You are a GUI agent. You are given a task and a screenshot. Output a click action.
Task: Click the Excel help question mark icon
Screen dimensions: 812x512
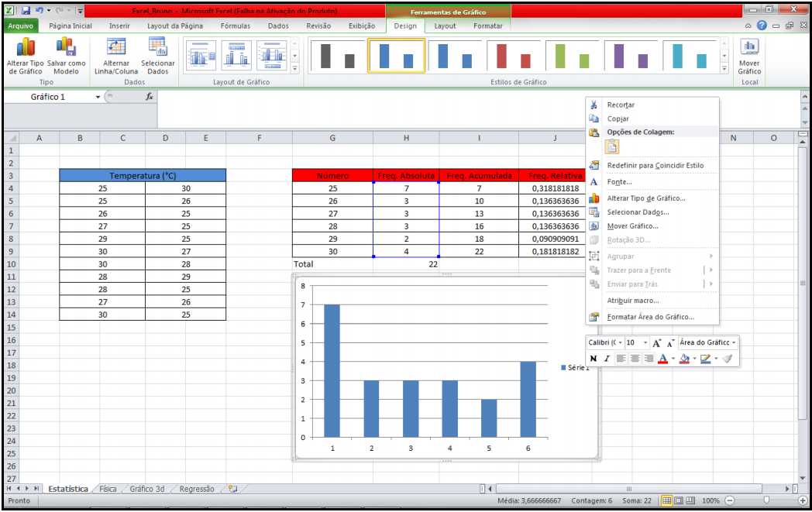click(762, 26)
